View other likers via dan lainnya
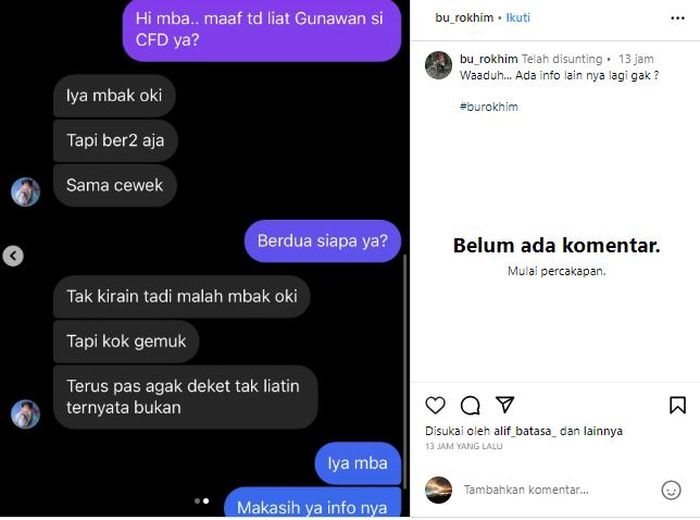The width and height of the screenshot is (700, 520). 591,431
